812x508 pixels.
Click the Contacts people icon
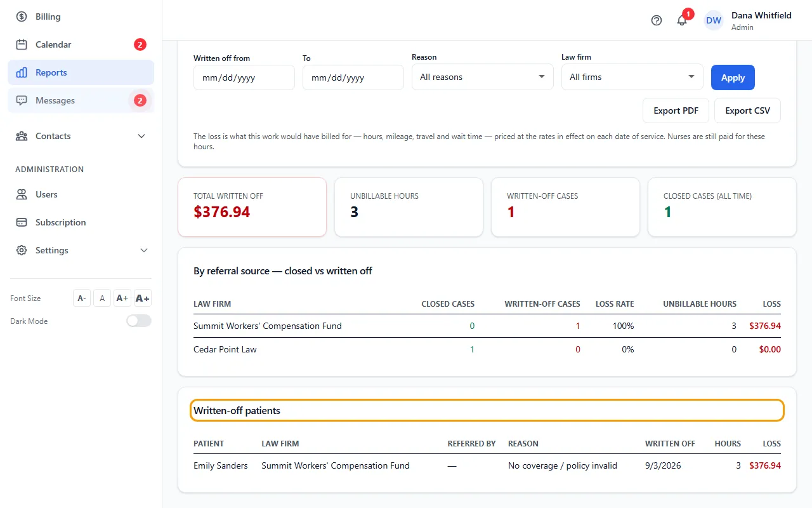(x=22, y=136)
